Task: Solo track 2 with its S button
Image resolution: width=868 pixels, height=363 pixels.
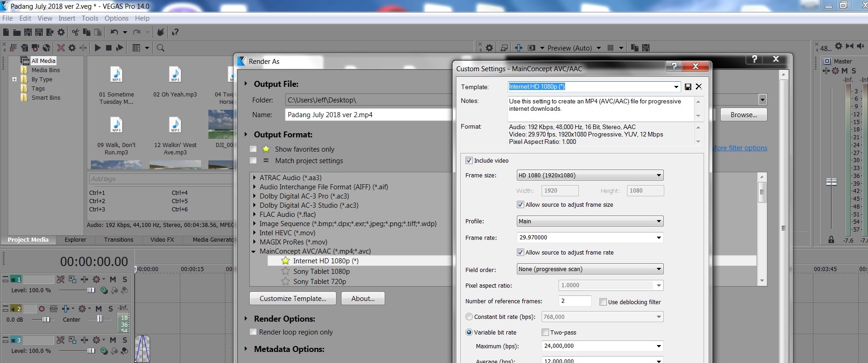Action: [x=111, y=309]
